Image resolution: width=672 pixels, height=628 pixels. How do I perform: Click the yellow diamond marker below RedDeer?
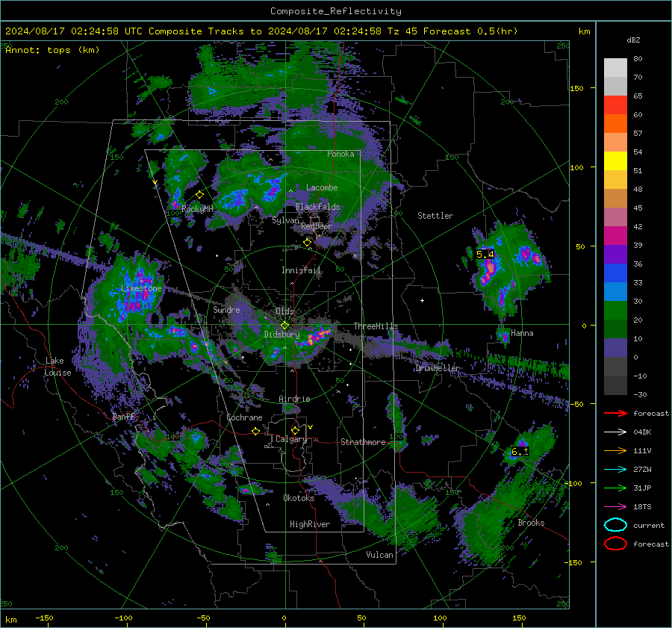[307, 243]
